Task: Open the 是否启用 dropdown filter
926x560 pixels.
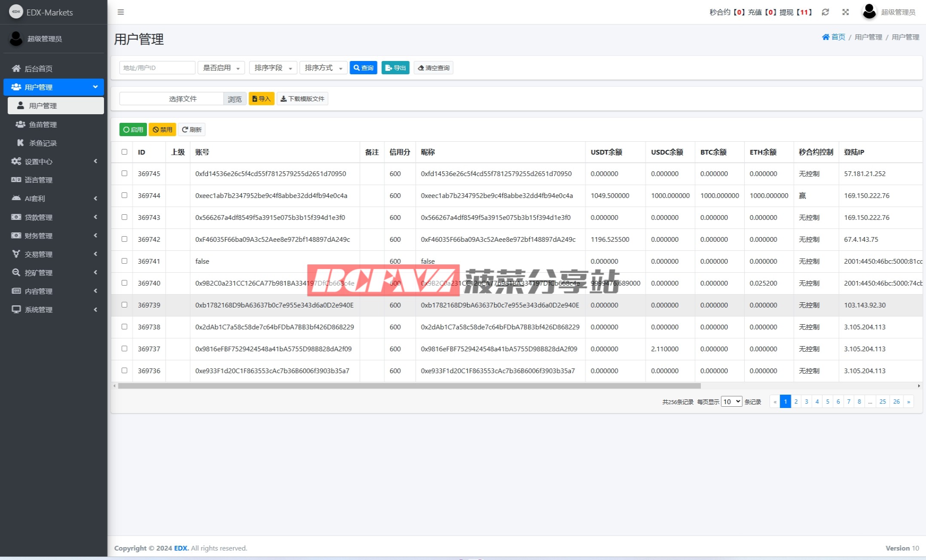Action: point(221,68)
